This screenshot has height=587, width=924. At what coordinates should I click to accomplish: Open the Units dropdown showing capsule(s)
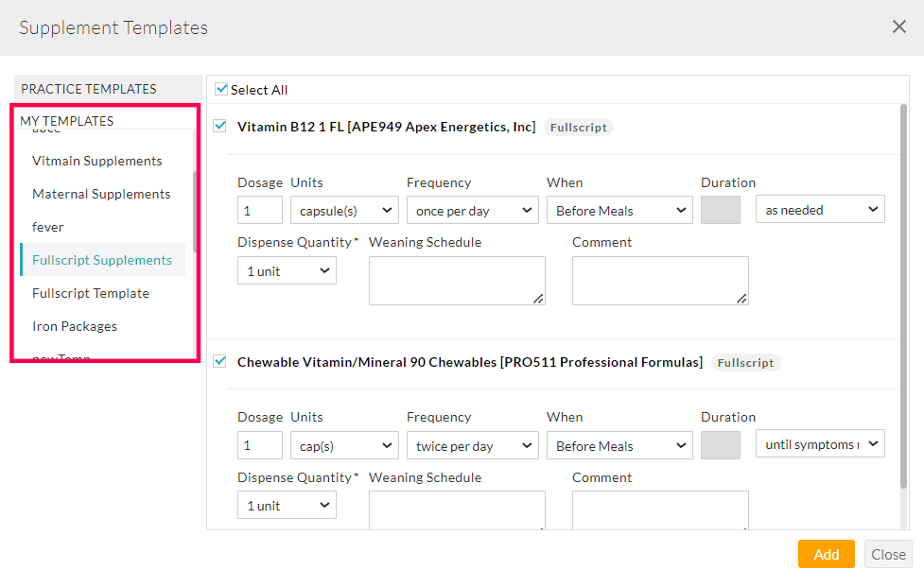[344, 210]
